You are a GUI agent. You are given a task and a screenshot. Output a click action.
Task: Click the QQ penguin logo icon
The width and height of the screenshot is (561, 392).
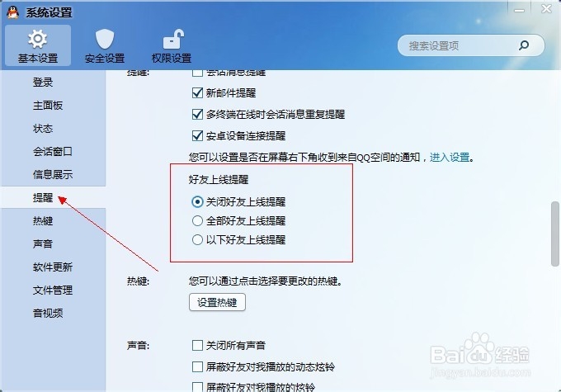coord(13,12)
